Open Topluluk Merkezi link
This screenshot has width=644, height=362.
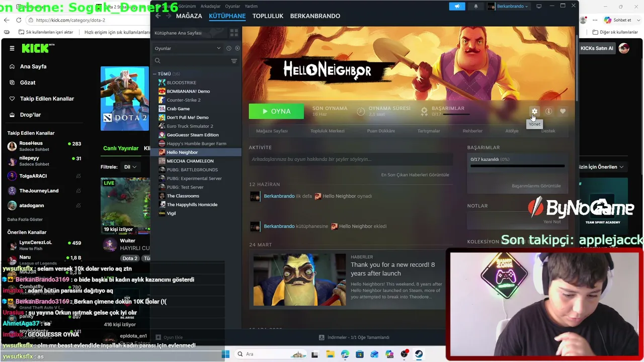coord(328,131)
